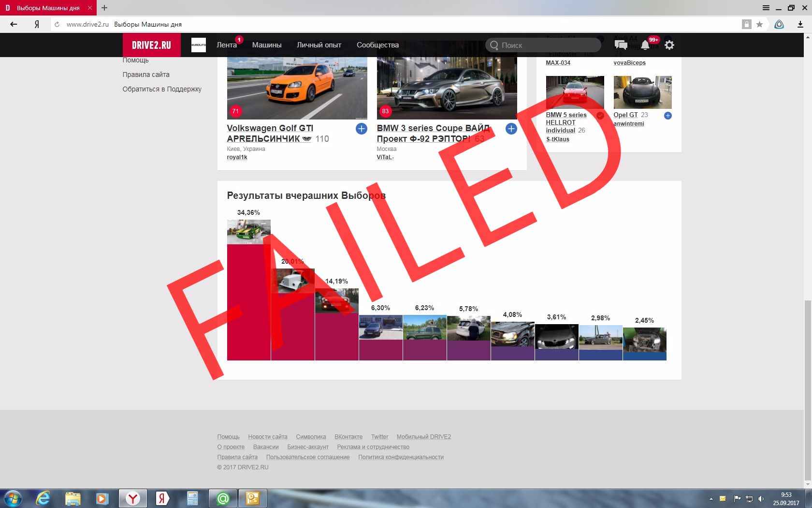Open the Yandex Browser taskbar icon

[x=132, y=498]
